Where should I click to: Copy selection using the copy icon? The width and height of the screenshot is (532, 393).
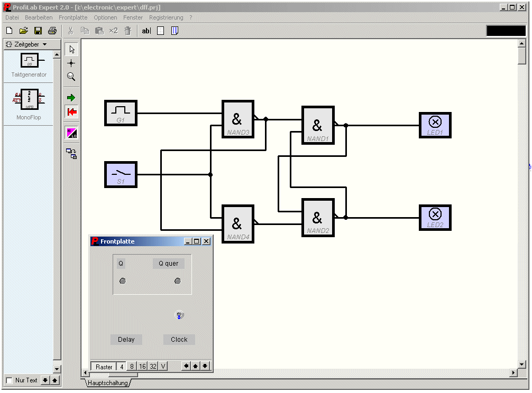85,31
